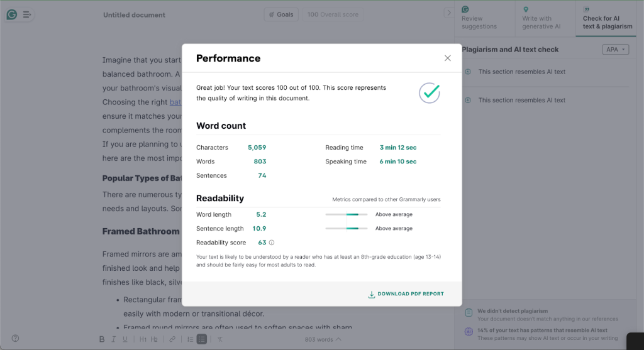Toggle the numbered list button
644x350 pixels.
pyautogui.click(x=190, y=339)
